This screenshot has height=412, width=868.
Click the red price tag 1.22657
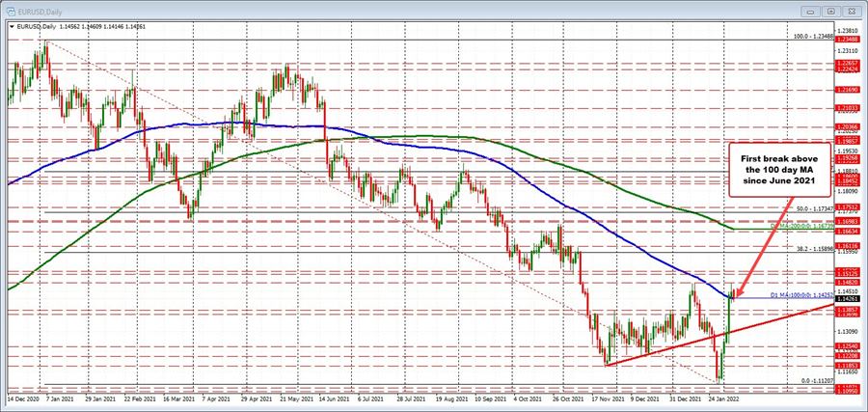(847, 64)
